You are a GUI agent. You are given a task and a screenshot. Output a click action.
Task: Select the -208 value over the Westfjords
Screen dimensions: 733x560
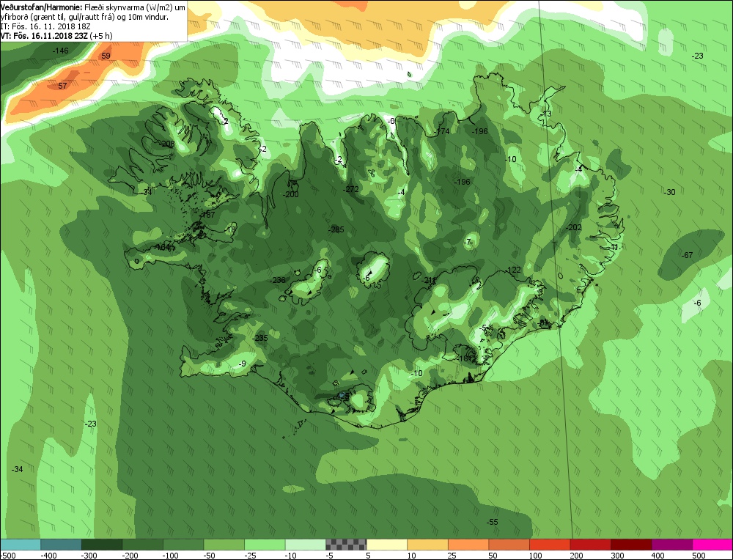click(x=166, y=144)
